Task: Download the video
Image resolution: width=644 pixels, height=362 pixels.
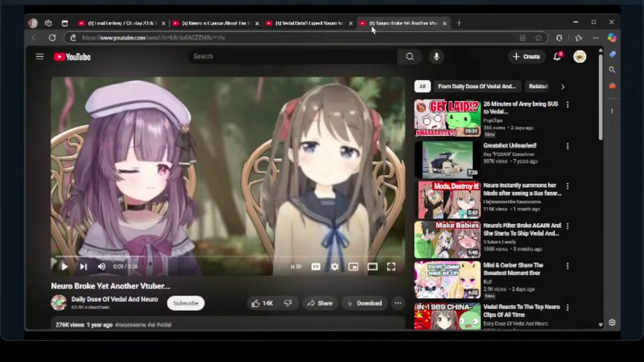Action: click(364, 303)
